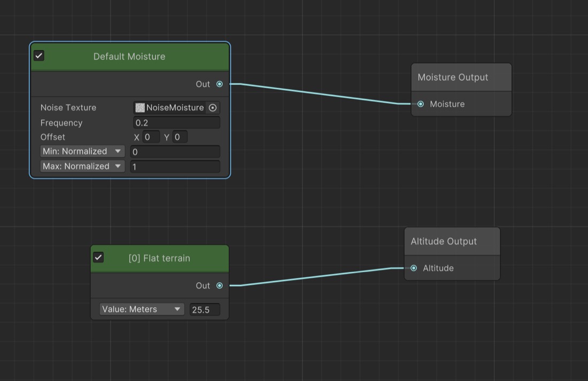Viewport: 588px width, 381px height.
Task: Click the Max value field showing 1
Action: click(x=175, y=167)
